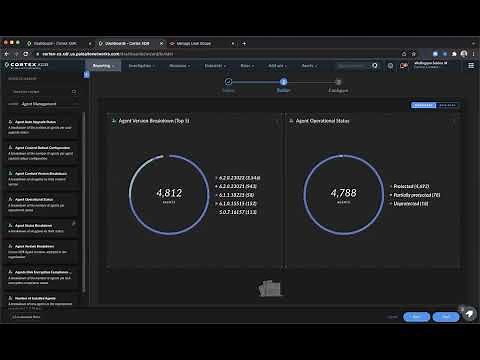The width and height of the screenshot is (480, 360).
Task: Open options menu of Agent Operational Status widget
Action: point(453,122)
